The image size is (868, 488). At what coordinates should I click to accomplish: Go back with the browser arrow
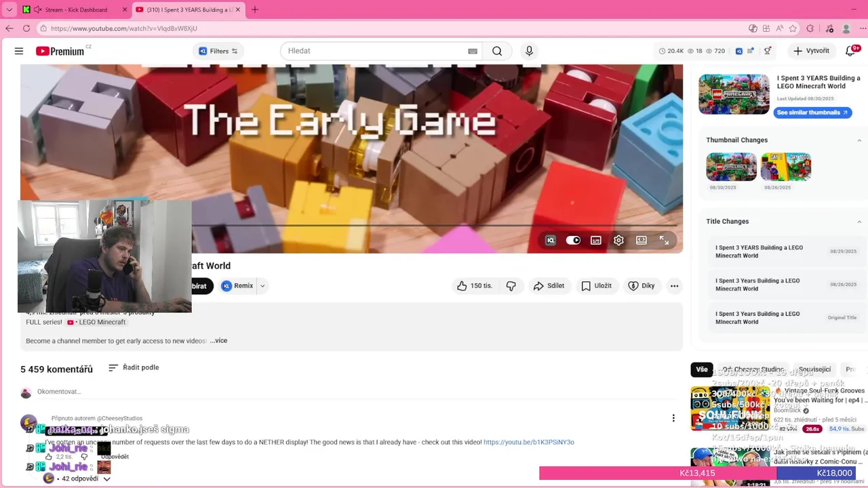(9, 28)
